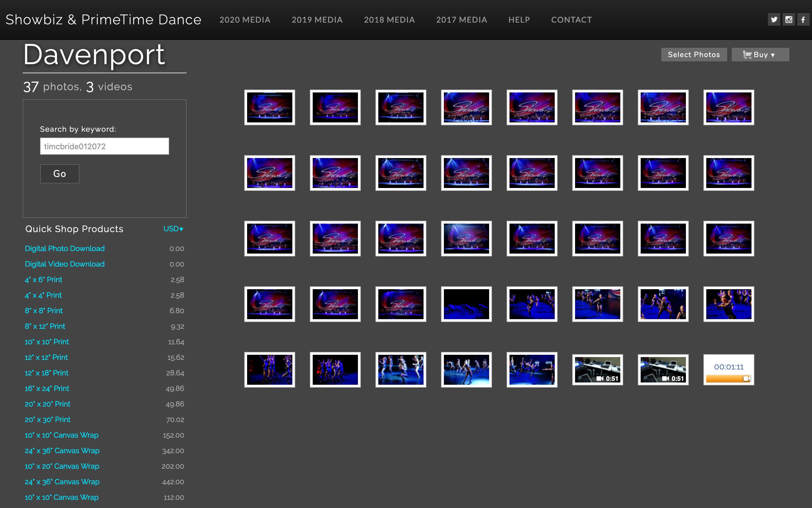Open Digital Photo Download product link
The height and width of the screenshot is (508, 812).
[64, 248]
